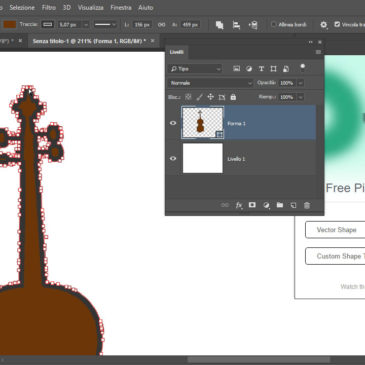
Task: Toggle lock all padlock icon
Action: tap(233, 97)
